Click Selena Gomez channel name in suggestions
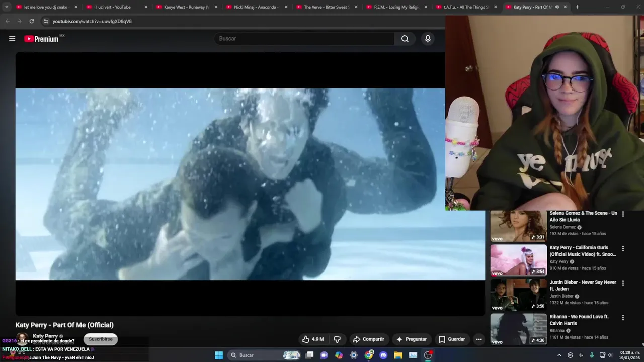The height and width of the screenshot is (362, 644). tap(562, 227)
